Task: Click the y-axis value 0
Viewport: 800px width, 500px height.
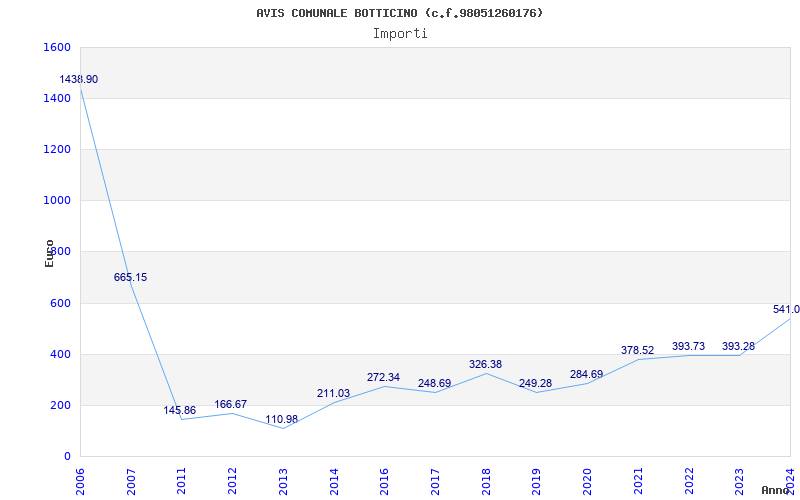Action: pyautogui.click(x=67, y=457)
